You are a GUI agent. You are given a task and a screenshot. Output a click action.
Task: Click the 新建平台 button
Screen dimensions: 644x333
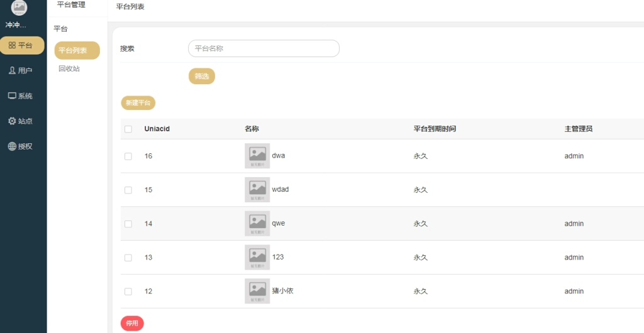[138, 102]
